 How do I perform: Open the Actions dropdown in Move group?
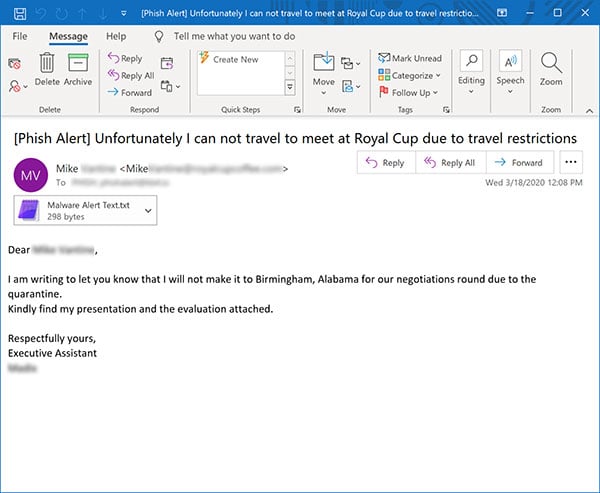pyautogui.click(x=351, y=87)
